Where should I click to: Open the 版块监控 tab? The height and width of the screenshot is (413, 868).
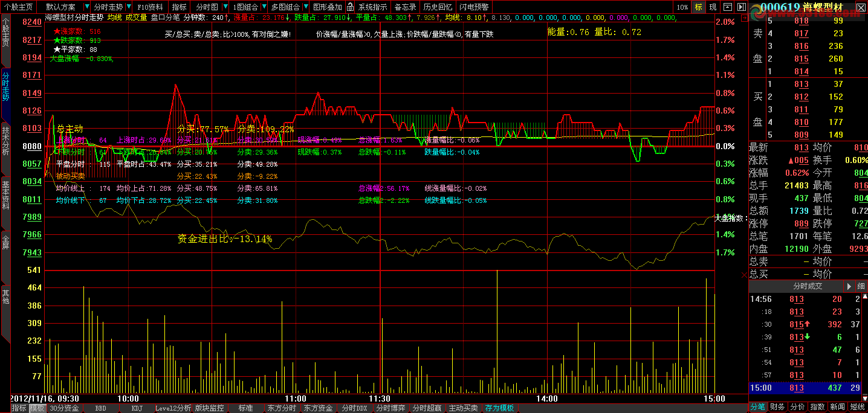coord(209,408)
